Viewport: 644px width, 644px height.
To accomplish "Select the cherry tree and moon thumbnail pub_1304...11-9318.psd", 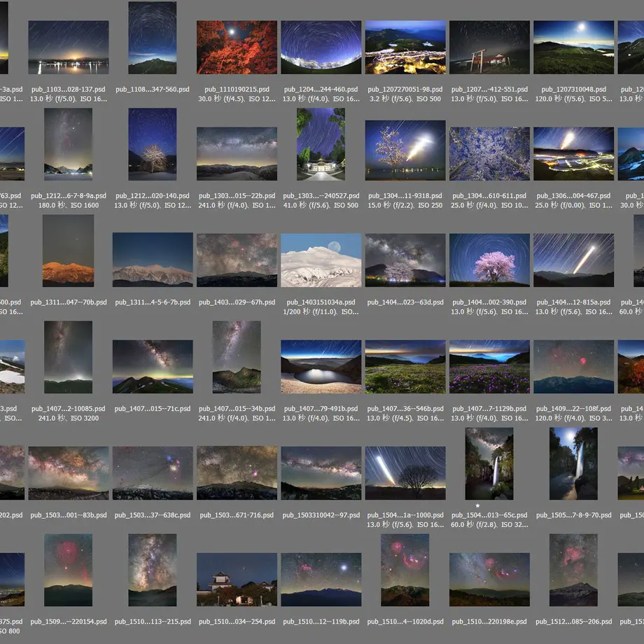I will (x=405, y=150).
